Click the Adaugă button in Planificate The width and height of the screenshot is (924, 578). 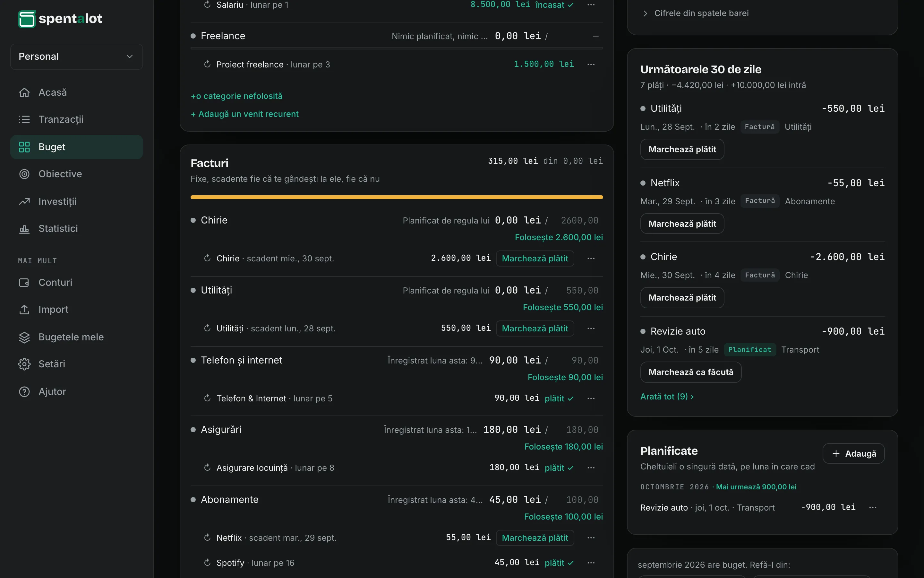[x=853, y=454]
